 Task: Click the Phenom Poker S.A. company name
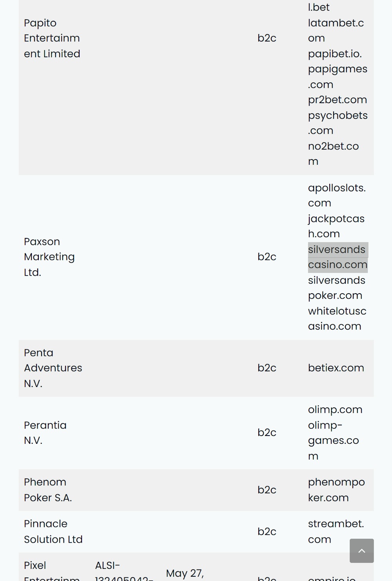(x=48, y=490)
